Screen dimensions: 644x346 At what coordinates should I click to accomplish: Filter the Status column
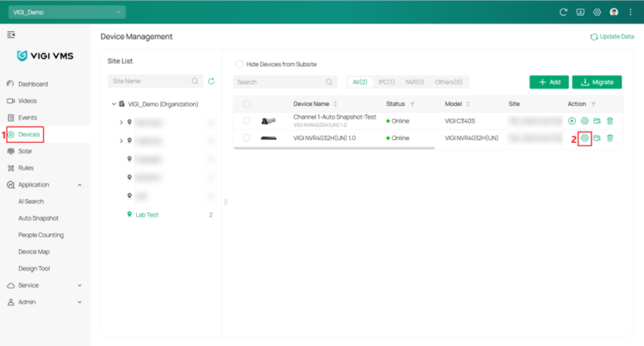412,104
